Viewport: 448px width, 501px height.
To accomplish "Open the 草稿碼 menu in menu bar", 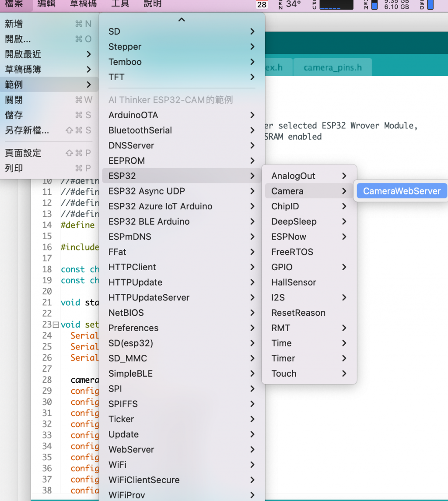I will (83, 4).
